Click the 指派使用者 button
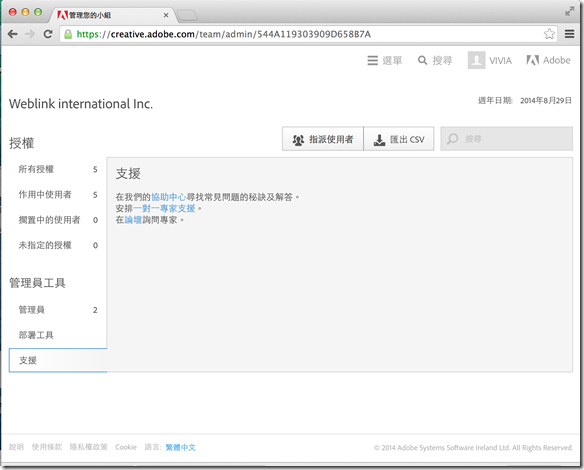This screenshot has width=584, height=470. 323,139
